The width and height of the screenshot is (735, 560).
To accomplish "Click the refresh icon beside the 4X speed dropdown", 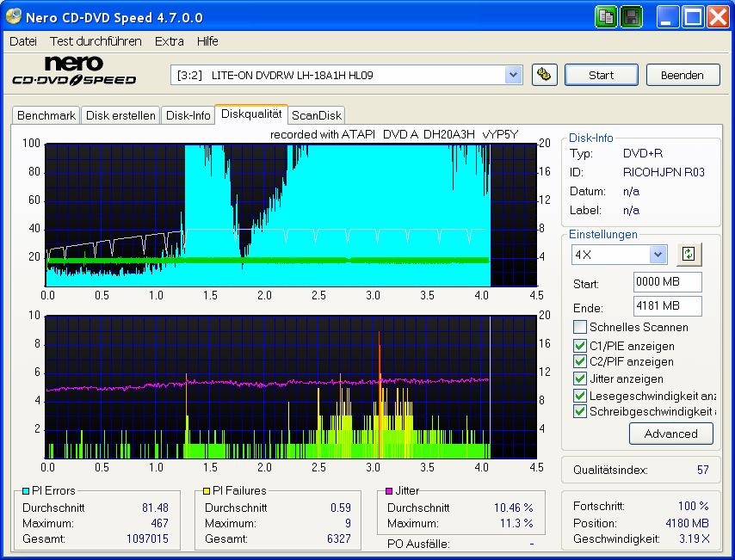I will coord(689,254).
